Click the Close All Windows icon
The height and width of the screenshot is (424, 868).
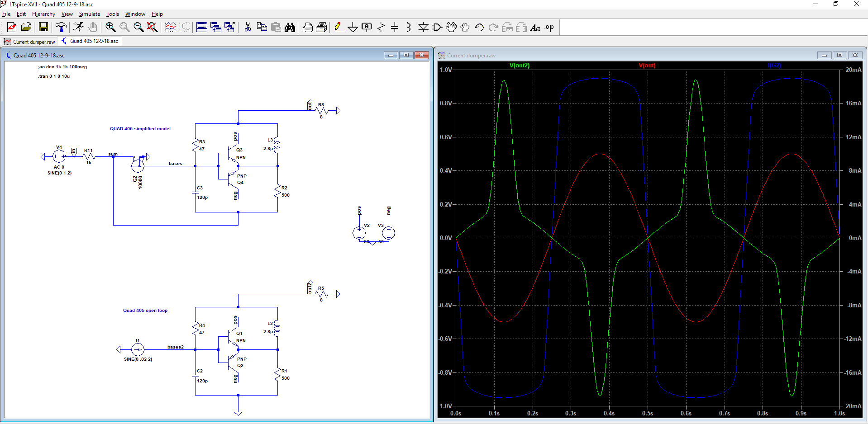pos(230,28)
